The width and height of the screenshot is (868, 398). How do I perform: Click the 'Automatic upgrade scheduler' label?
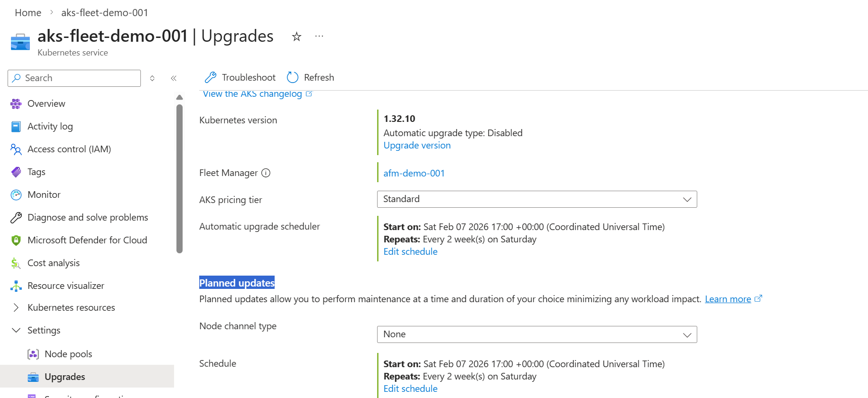click(x=259, y=226)
